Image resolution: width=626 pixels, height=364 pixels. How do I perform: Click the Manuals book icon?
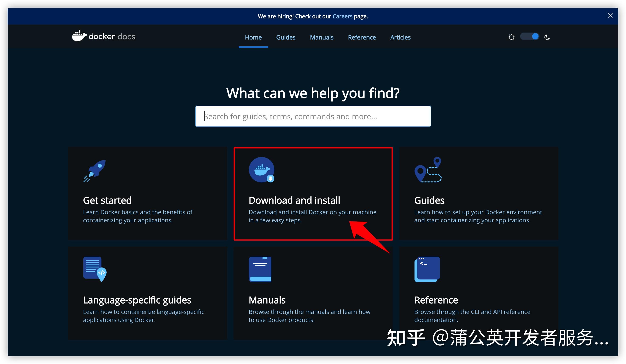pos(260,269)
